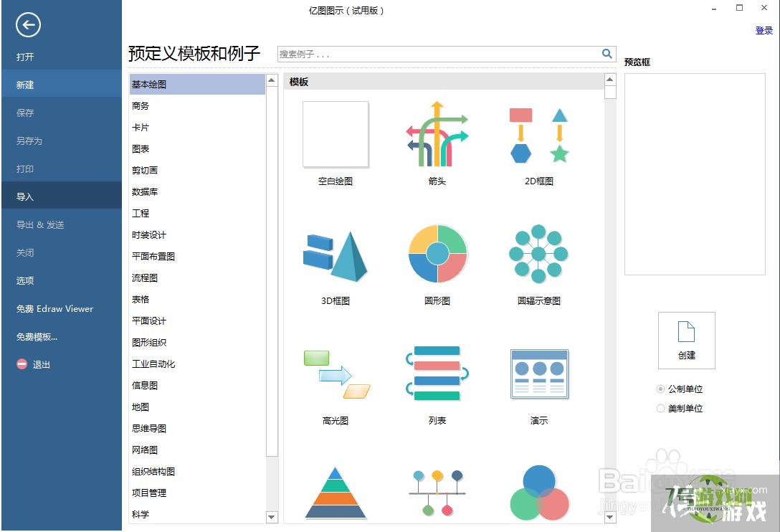Choose 剪切画 clipart category

197,170
